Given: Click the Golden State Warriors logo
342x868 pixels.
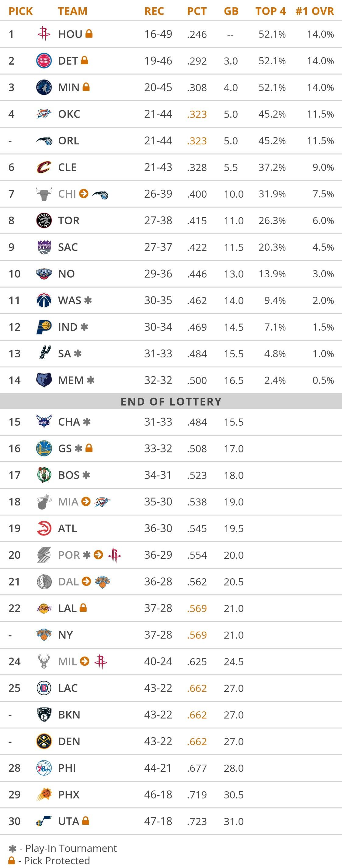Looking at the screenshot, I should 44,448.
